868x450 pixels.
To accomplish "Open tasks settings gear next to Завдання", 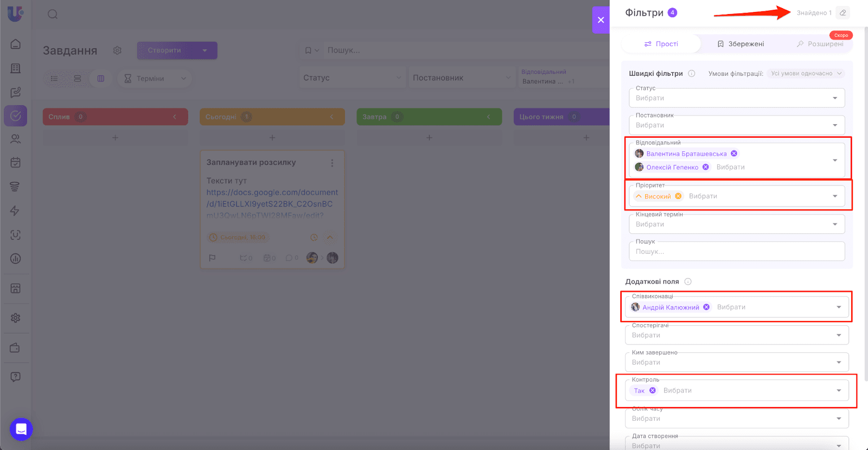I will [117, 50].
